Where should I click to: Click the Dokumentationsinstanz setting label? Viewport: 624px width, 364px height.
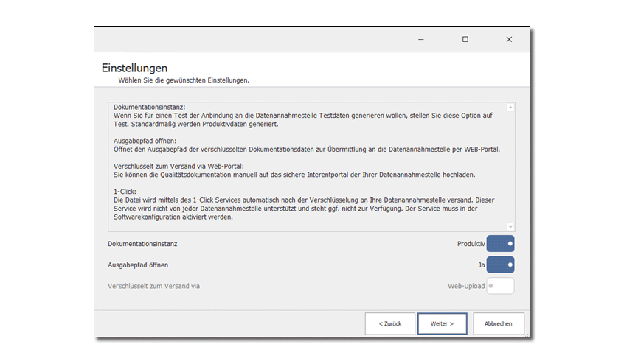click(x=142, y=244)
